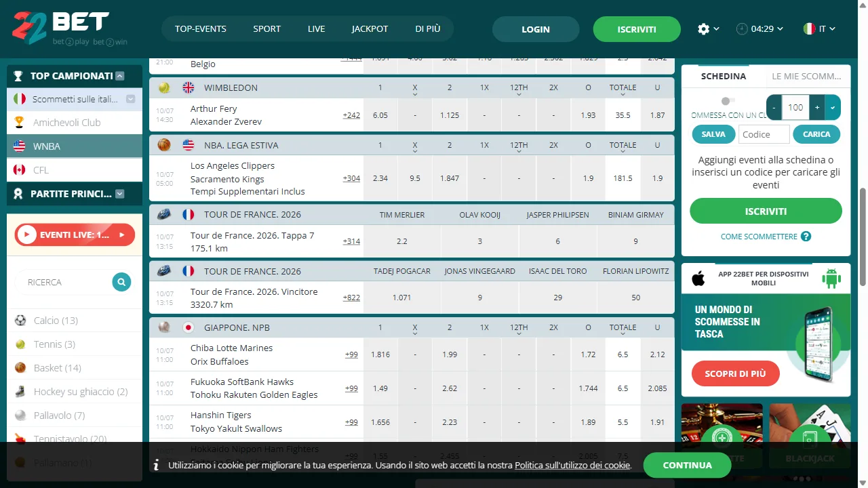Click the SCOPRI DI PIÙ app button
Image resolution: width=868 pixels, height=488 pixels.
pyautogui.click(x=736, y=373)
